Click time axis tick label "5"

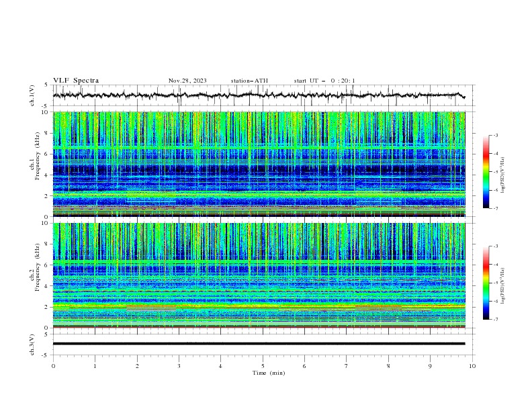263,366
